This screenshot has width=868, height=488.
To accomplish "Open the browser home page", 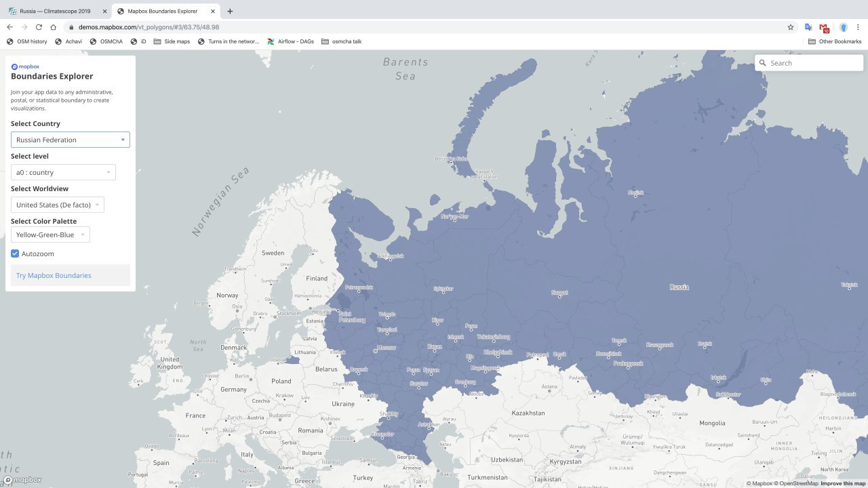I will click(x=53, y=27).
